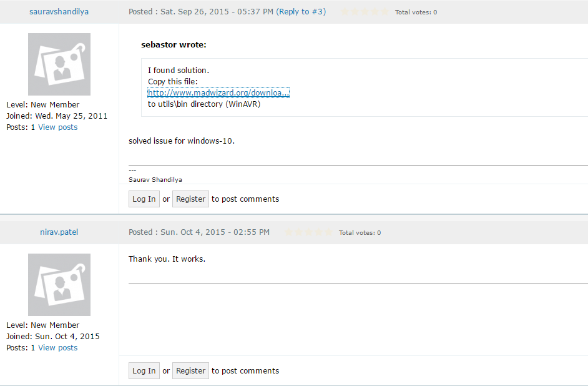Click Register under sauravshandilya's post
This screenshot has height=386, width=588.
tap(190, 199)
